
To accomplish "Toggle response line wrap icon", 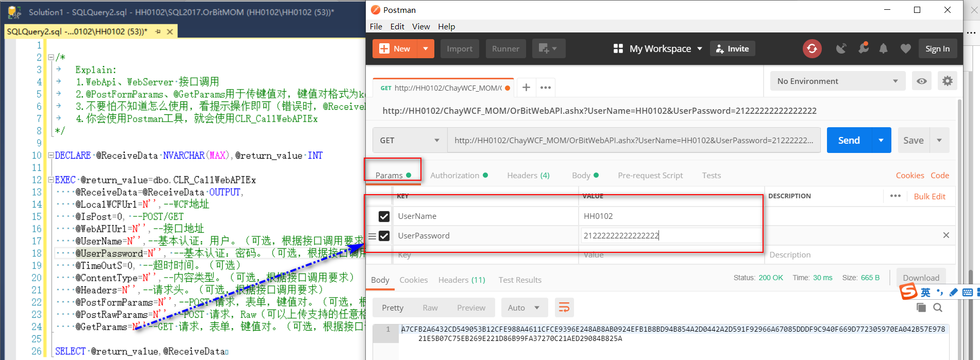I will click(564, 307).
